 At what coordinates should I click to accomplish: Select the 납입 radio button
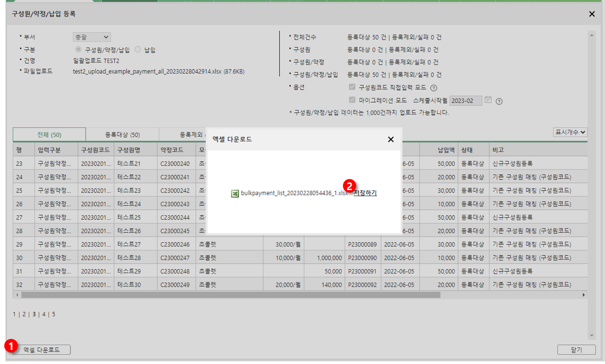tap(137, 50)
